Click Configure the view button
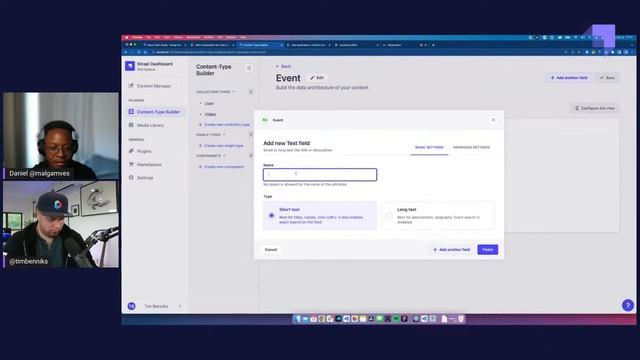This screenshot has width=640, height=360. coord(595,108)
